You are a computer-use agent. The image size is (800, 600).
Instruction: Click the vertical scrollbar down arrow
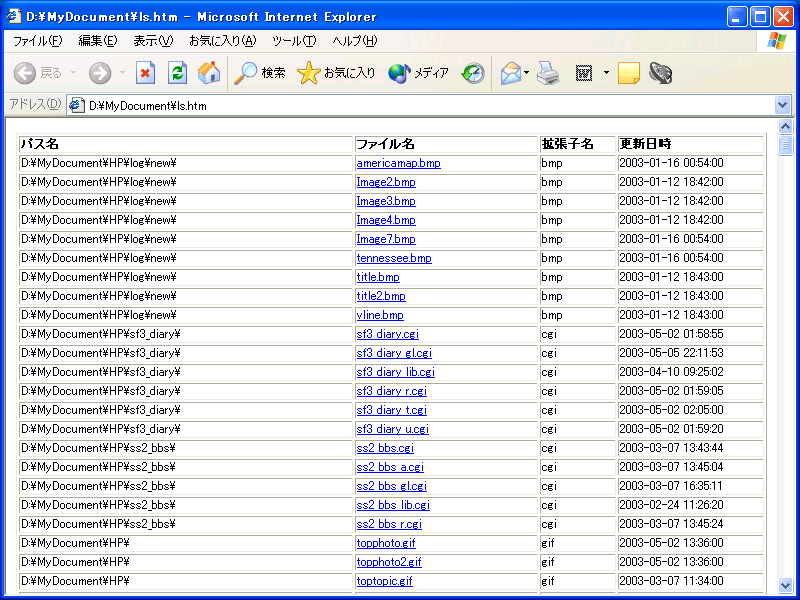(785, 585)
